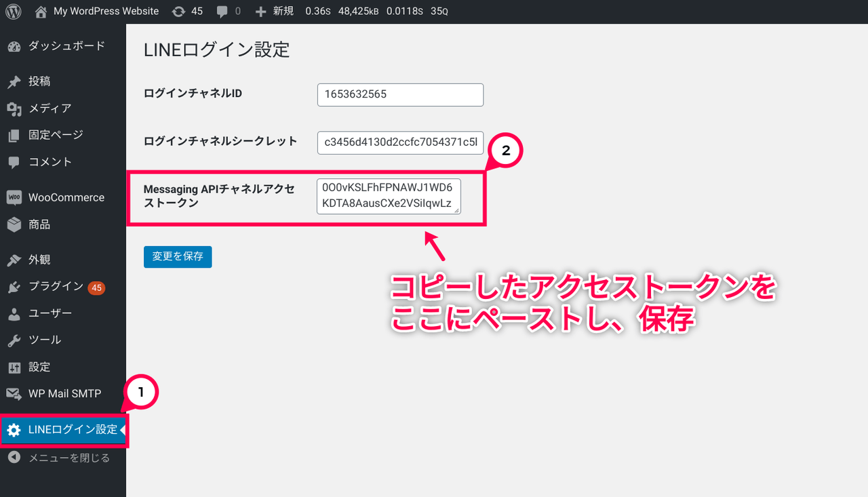Collapse menu with メニューを閉じる arrow icon
The image size is (868, 497).
click(14, 458)
